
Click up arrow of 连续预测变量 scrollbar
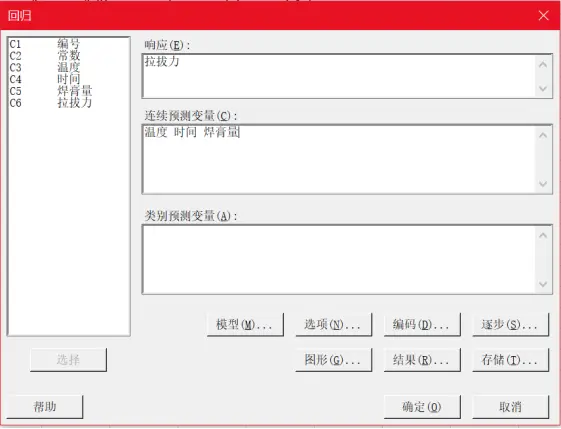(x=543, y=135)
